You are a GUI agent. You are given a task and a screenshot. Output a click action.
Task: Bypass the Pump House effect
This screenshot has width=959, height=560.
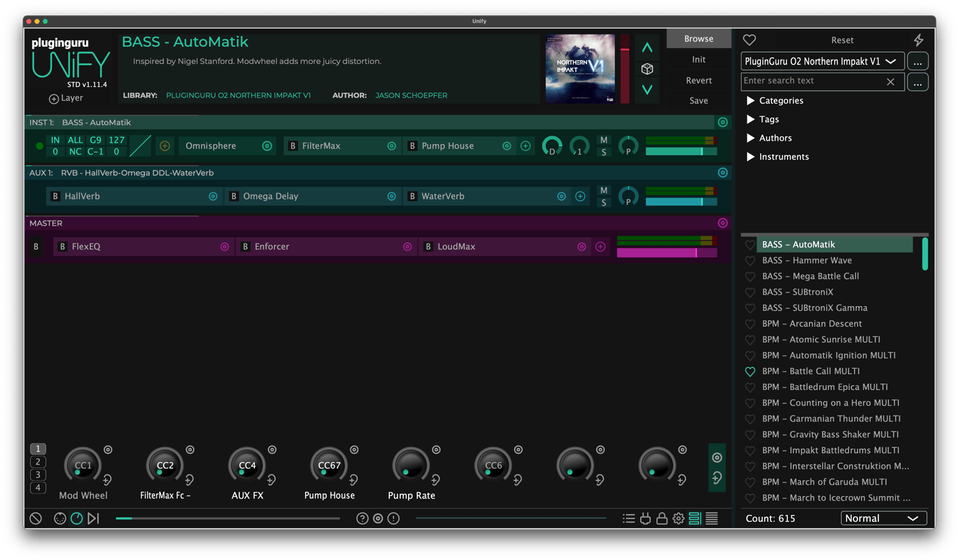(x=412, y=146)
